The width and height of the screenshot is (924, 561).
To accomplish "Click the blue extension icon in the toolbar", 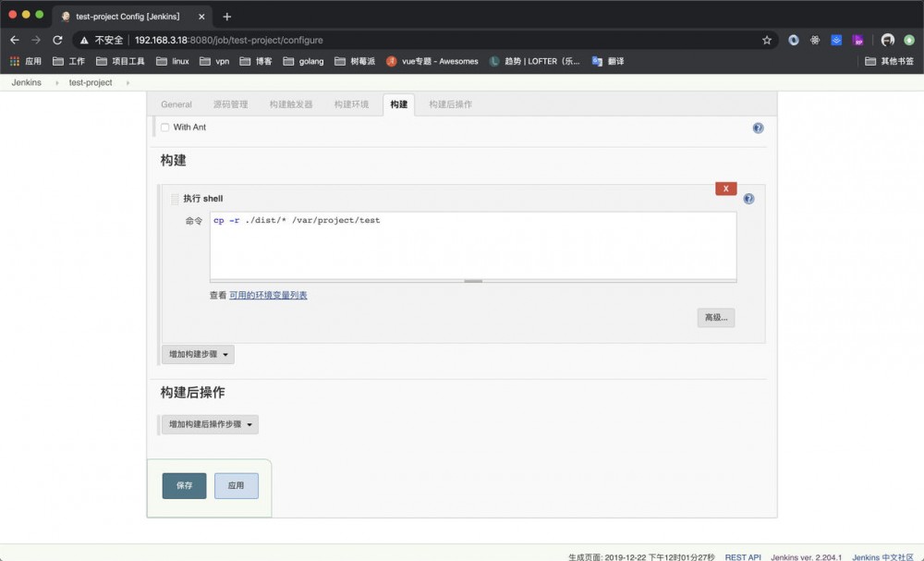I will point(836,40).
